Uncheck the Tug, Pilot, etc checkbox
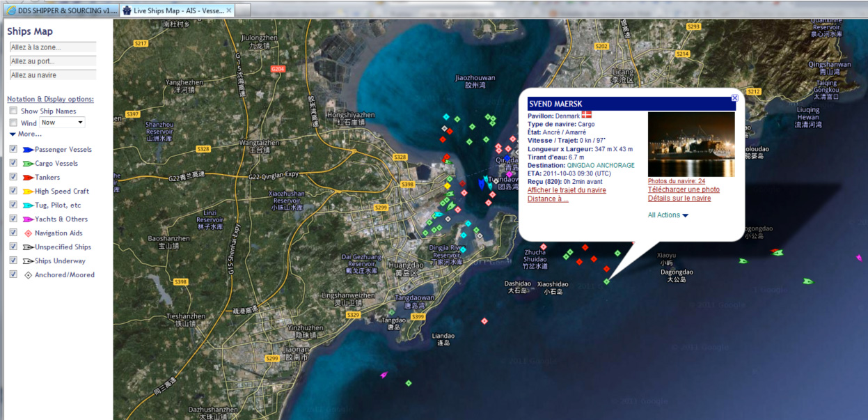Screen dimensions: 868x420 [x=13, y=205]
